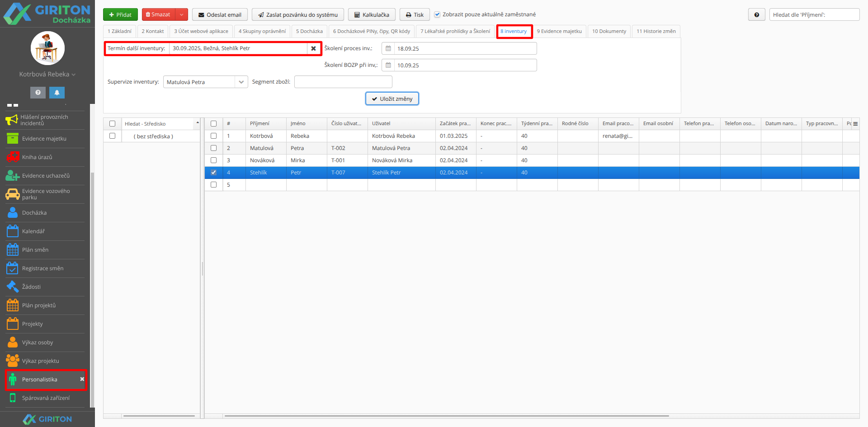Click the sidebar help question mark icon

[38, 93]
